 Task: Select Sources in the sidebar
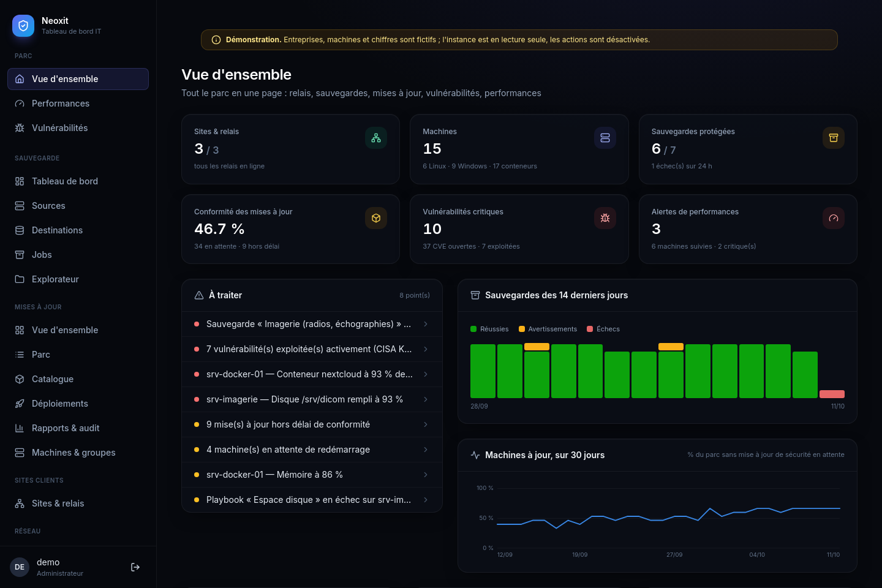[78, 206]
